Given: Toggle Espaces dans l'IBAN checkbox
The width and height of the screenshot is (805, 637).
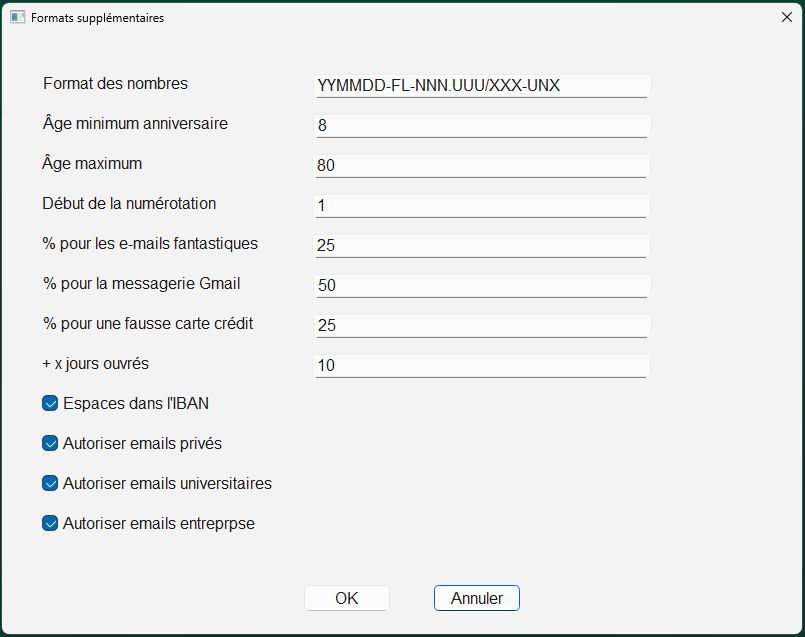Looking at the screenshot, I should [50, 403].
